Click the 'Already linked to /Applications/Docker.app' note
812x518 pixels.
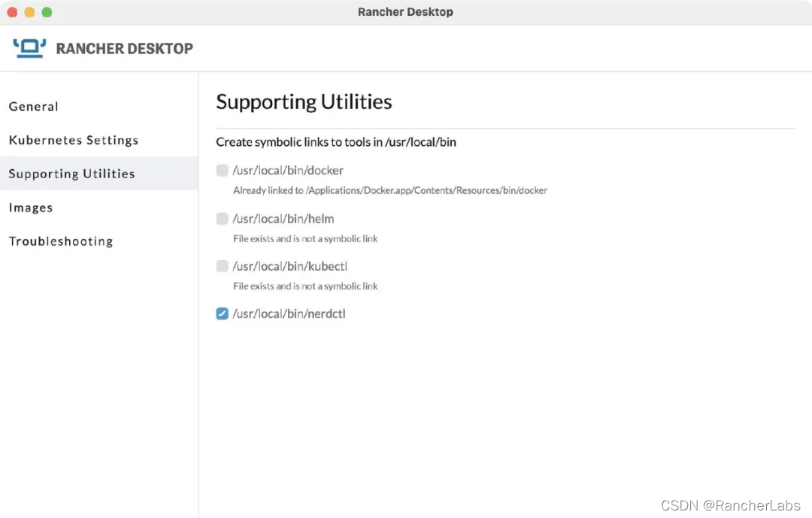(x=390, y=191)
